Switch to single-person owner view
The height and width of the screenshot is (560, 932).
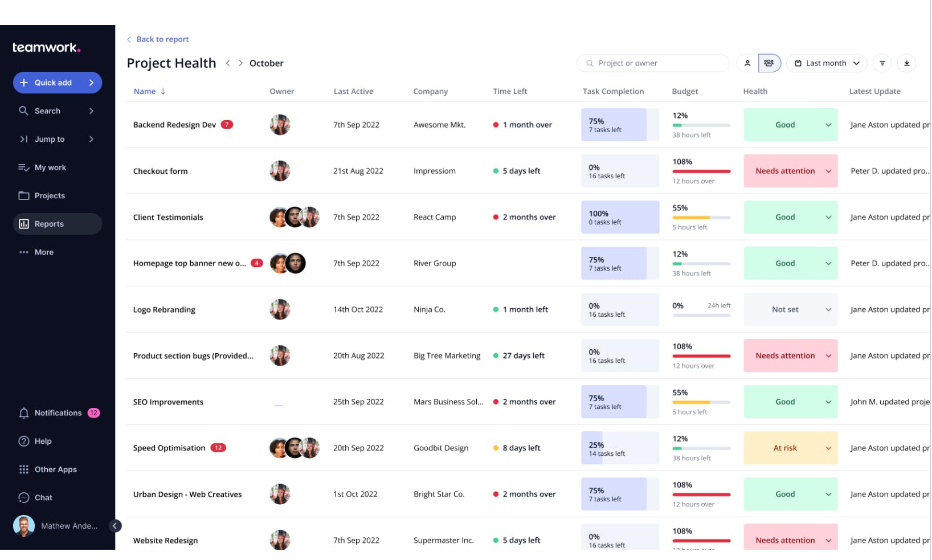click(747, 63)
